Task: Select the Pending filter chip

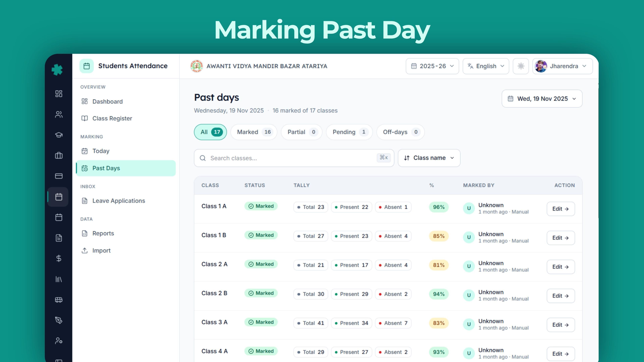Action: 349,132
